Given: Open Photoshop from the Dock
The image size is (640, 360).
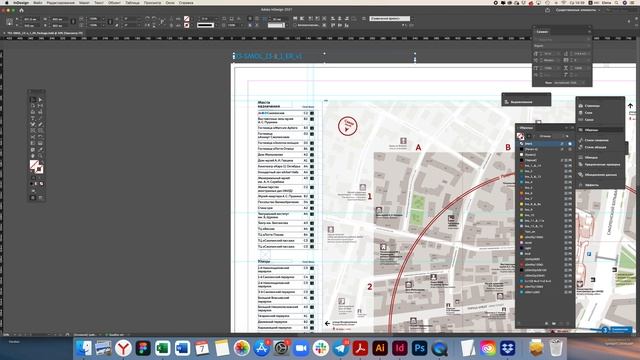Looking at the screenshot, I should pyautogui.click(x=420, y=348).
